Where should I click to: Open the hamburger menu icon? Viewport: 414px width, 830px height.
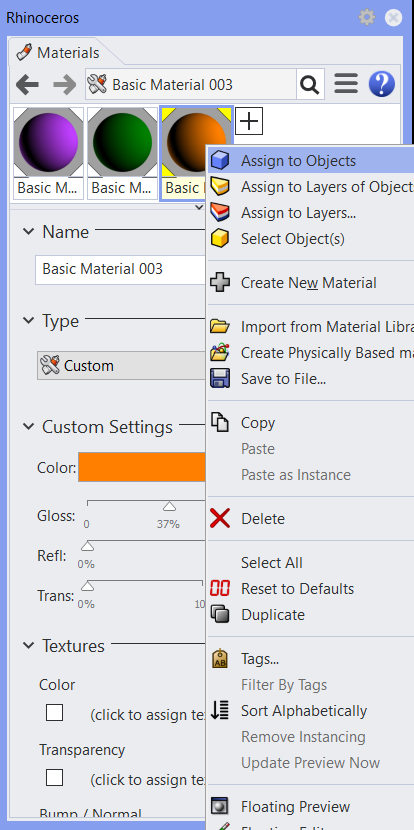pyautogui.click(x=346, y=84)
